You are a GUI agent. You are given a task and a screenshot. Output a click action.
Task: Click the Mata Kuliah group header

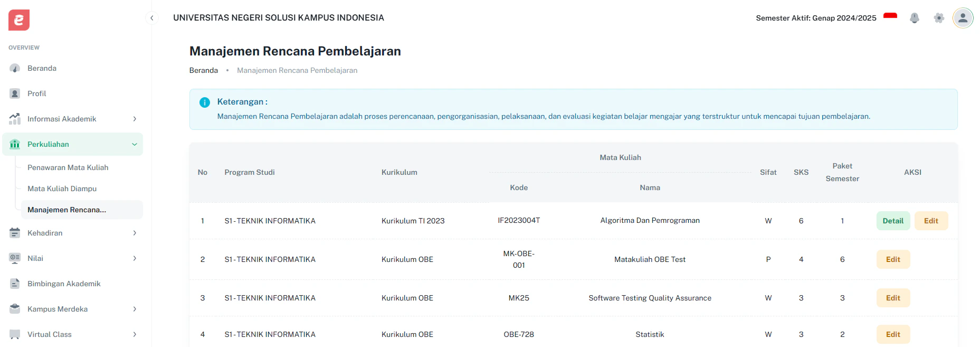click(x=620, y=157)
